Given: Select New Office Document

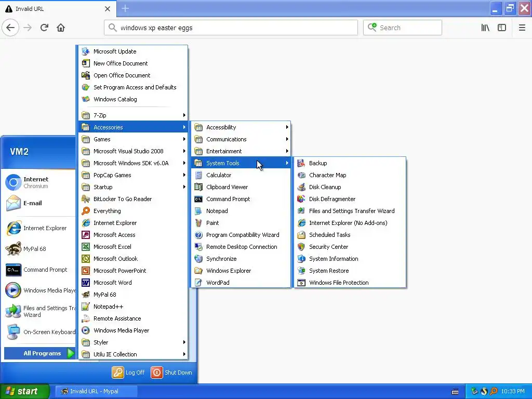Looking at the screenshot, I should click(x=133, y=63).
